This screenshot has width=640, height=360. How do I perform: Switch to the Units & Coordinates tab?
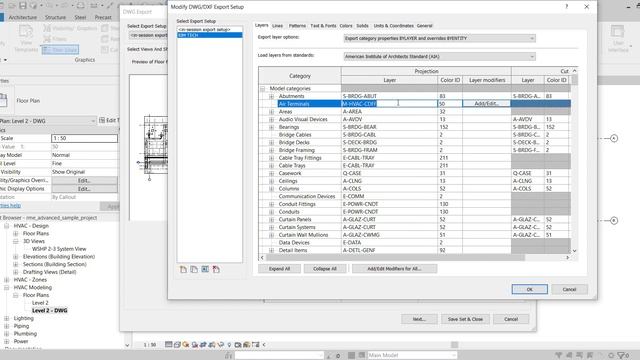tap(393, 26)
